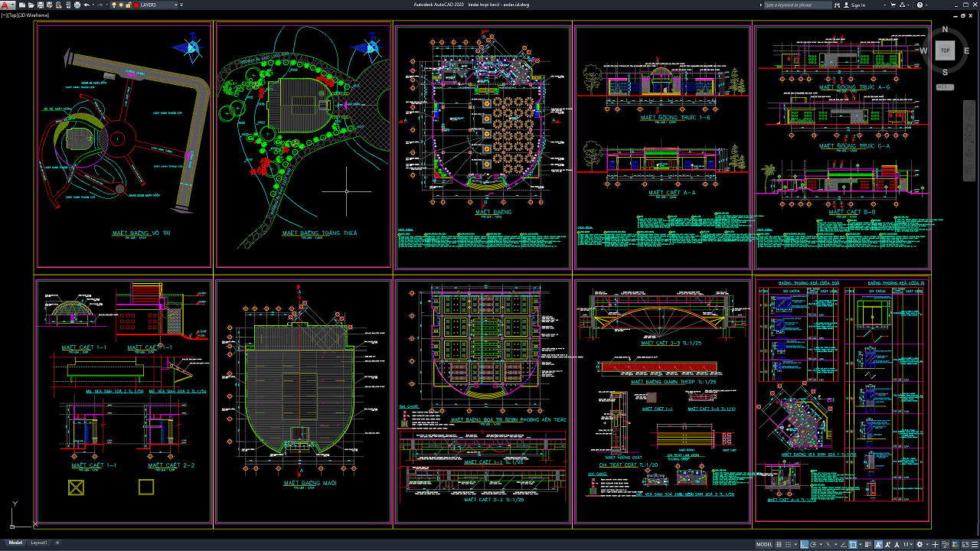Toggle the drawing grid display
The image size is (980, 551).
click(x=779, y=545)
